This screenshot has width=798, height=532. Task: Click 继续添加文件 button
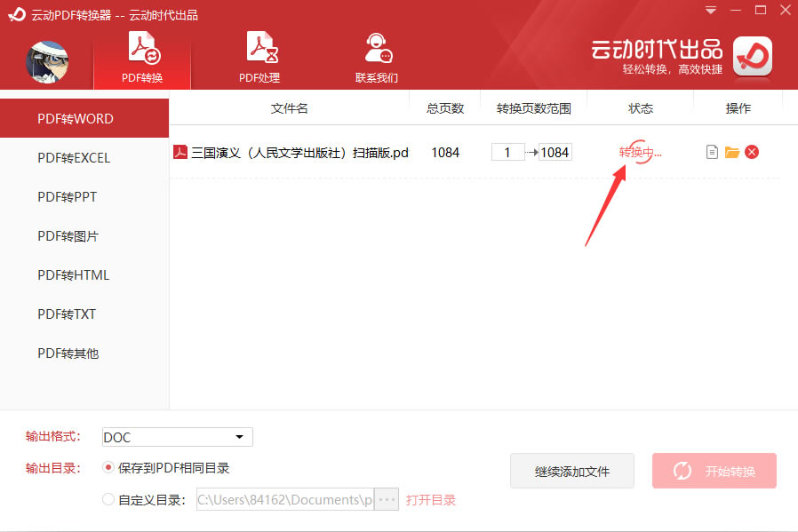pyautogui.click(x=572, y=471)
